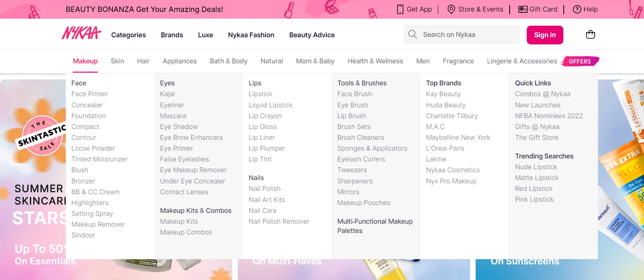Viewport: 644px width, 280px height.
Task: Open the Luxe menu
Action: [x=206, y=35]
